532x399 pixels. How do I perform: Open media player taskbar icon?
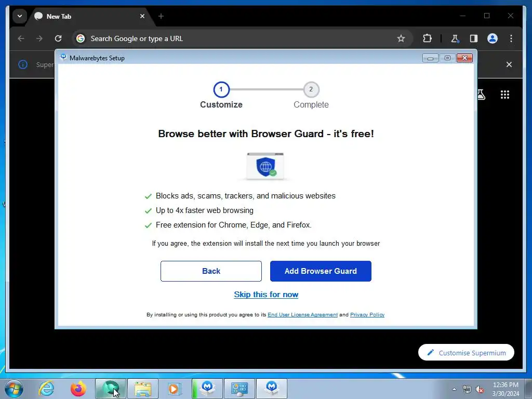pyautogui.click(x=175, y=389)
